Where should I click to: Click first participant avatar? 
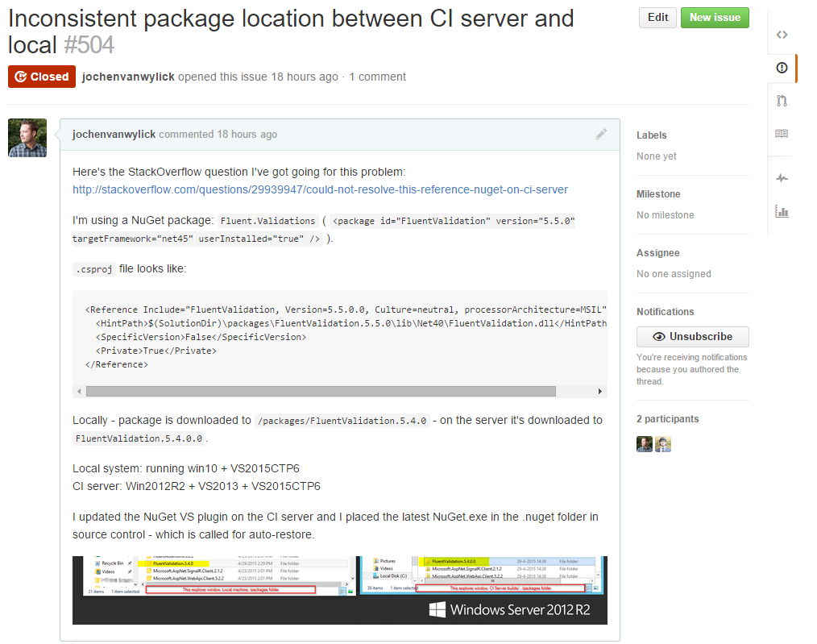(x=645, y=444)
